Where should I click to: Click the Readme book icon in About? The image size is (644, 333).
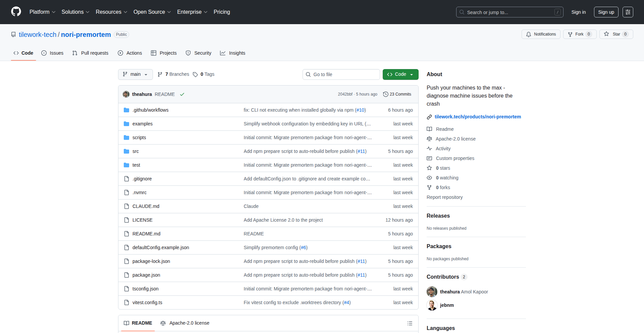pyautogui.click(x=429, y=129)
